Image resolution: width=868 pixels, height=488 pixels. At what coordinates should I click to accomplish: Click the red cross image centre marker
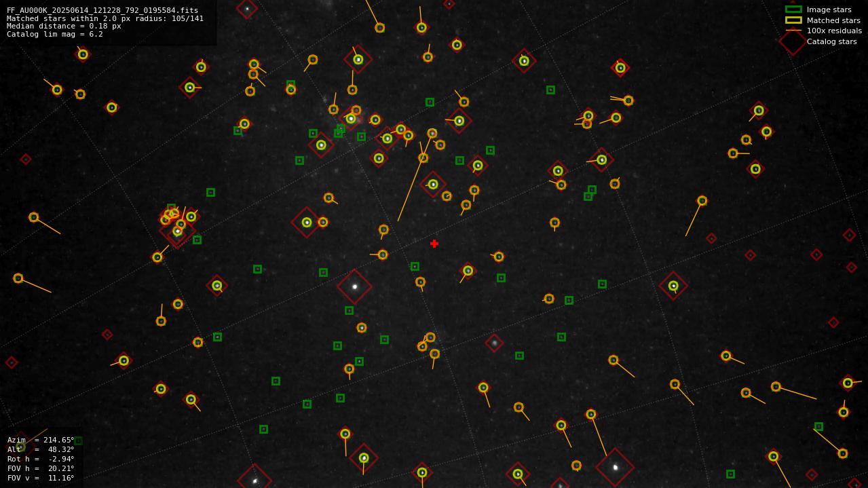click(434, 244)
